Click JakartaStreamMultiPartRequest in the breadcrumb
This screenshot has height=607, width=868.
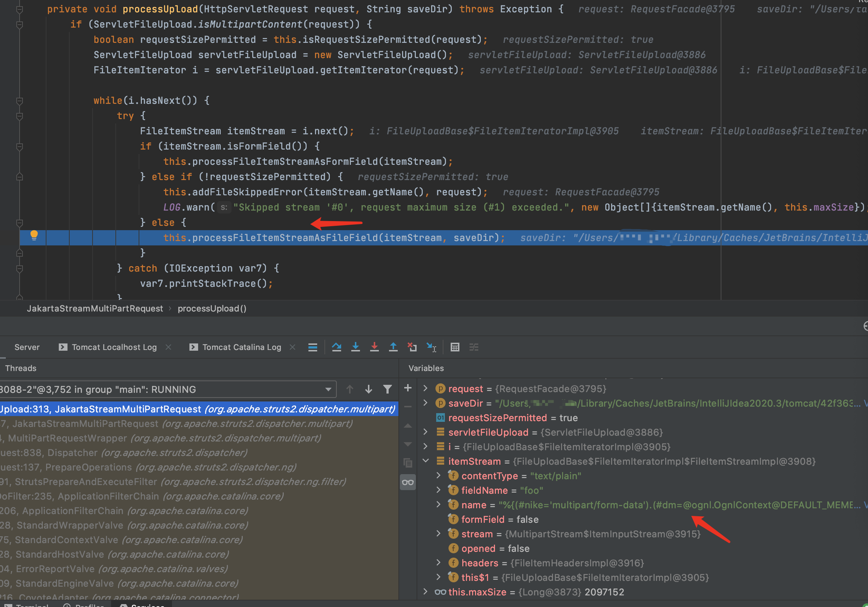[x=95, y=308]
